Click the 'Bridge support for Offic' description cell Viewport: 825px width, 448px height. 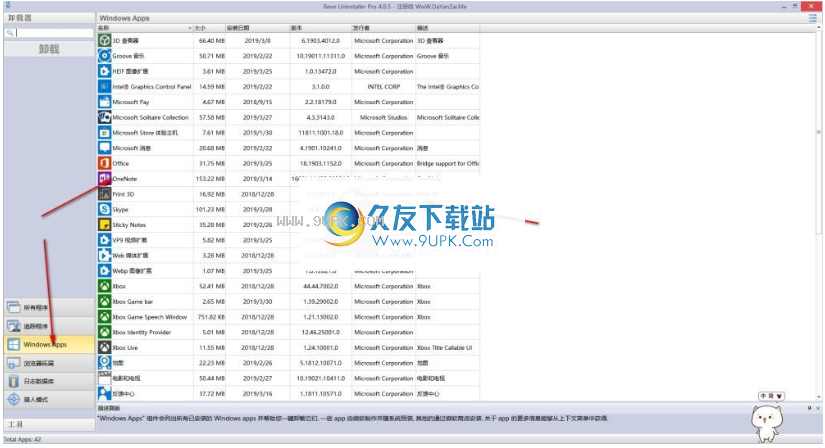click(x=448, y=164)
